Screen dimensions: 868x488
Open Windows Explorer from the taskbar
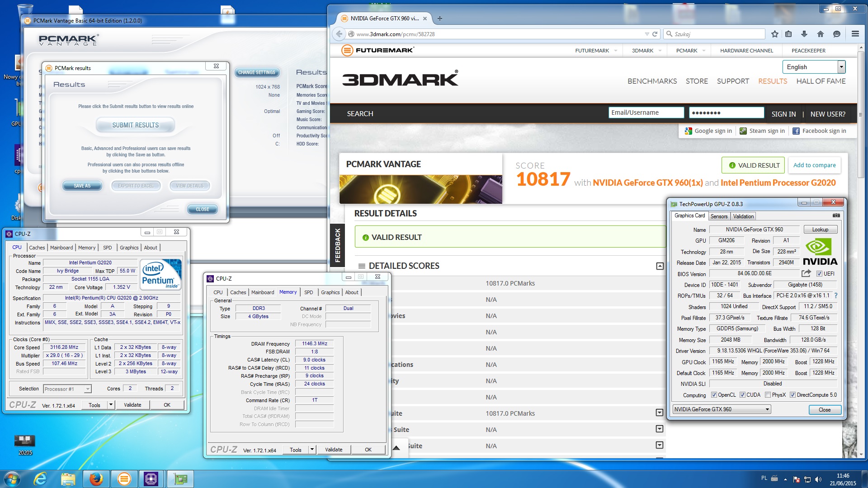68,479
